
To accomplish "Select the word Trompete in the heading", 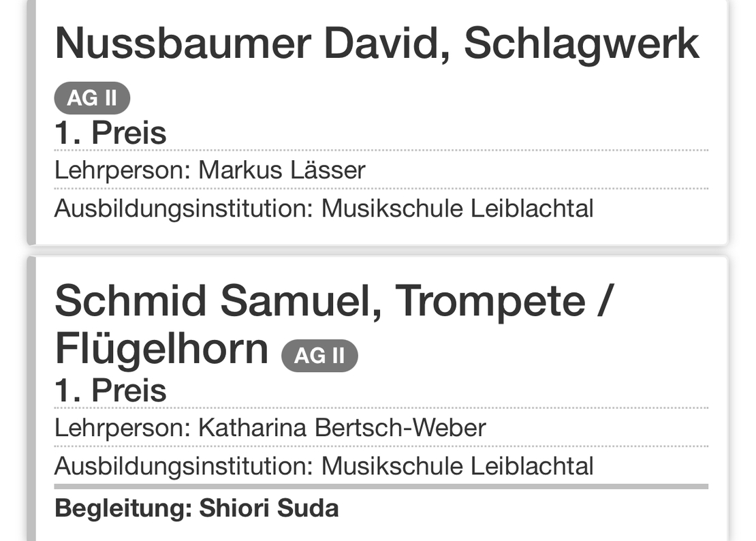I will (490, 302).
